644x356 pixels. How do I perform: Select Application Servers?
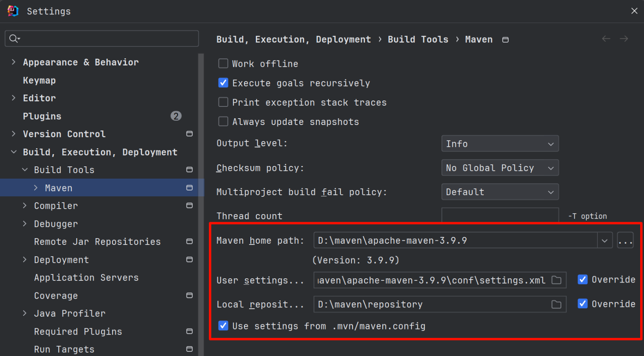point(86,277)
